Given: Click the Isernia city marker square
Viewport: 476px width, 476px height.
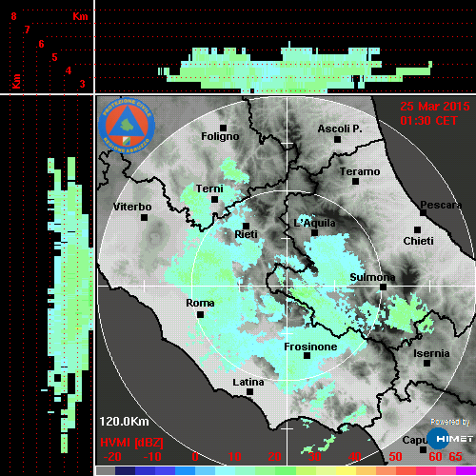Looking at the screenshot, I should click(427, 363).
